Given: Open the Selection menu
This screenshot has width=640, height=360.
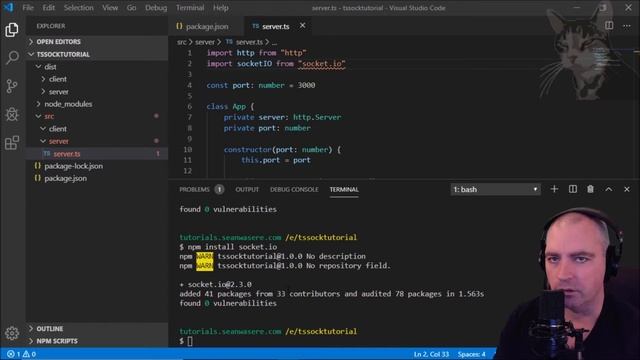Looking at the screenshot, I should 78,8.
